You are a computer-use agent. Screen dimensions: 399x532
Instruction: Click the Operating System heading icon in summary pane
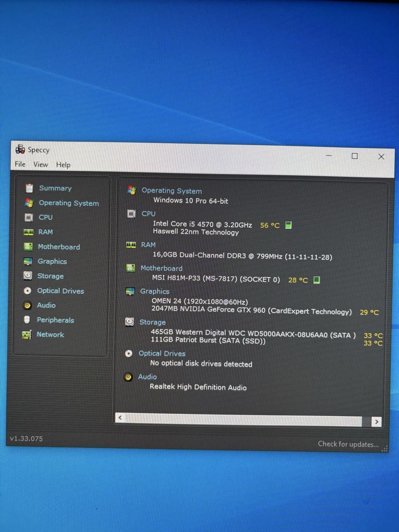(131, 190)
